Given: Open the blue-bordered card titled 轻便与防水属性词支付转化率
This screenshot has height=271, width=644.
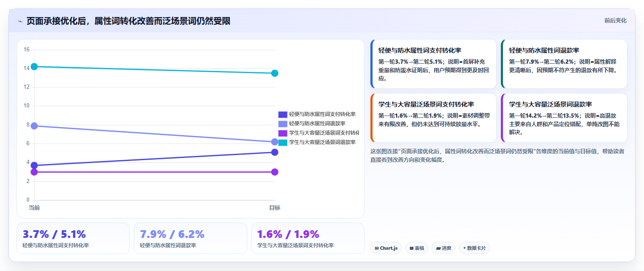Looking at the screenshot, I should (433, 64).
